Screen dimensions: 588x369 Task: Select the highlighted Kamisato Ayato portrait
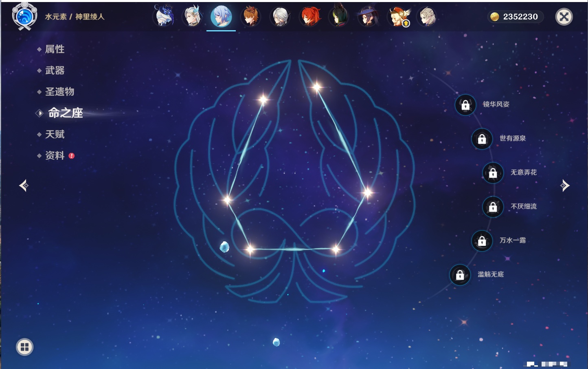[x=221, y=16]
